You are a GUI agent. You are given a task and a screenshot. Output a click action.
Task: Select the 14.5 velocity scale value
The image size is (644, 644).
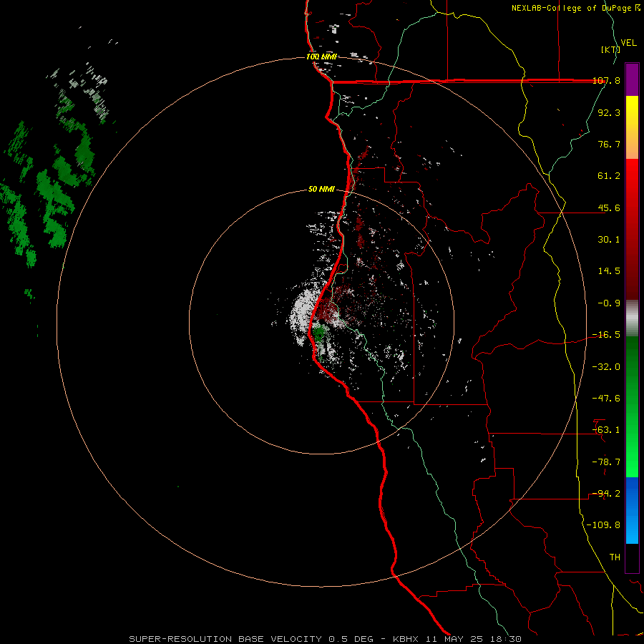point(609,271)
